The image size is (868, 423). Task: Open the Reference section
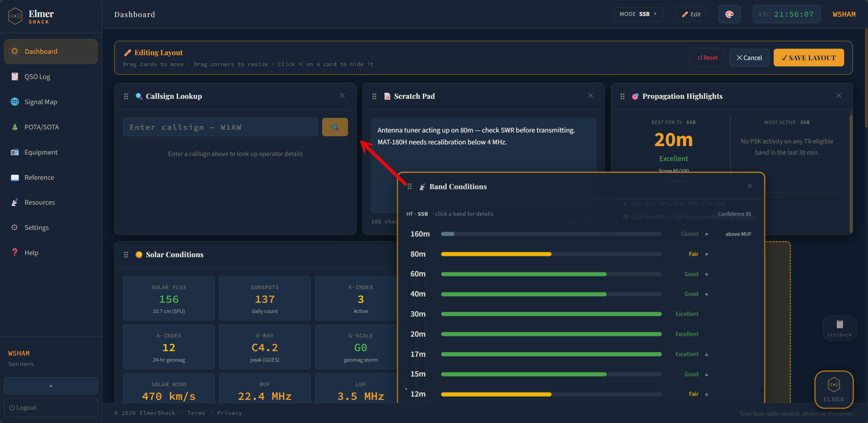(51, 177)
